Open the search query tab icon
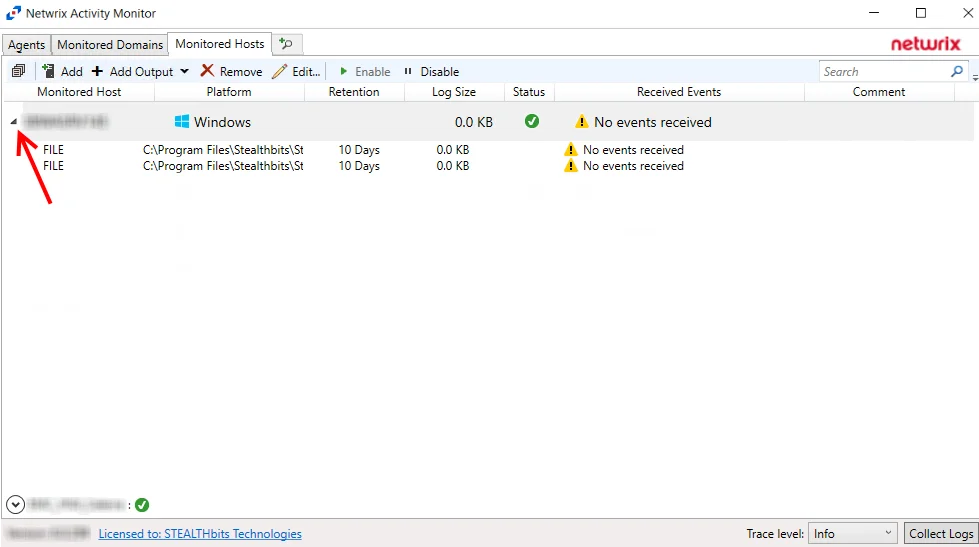Screen dimensions: 979x547 [287, 44]
